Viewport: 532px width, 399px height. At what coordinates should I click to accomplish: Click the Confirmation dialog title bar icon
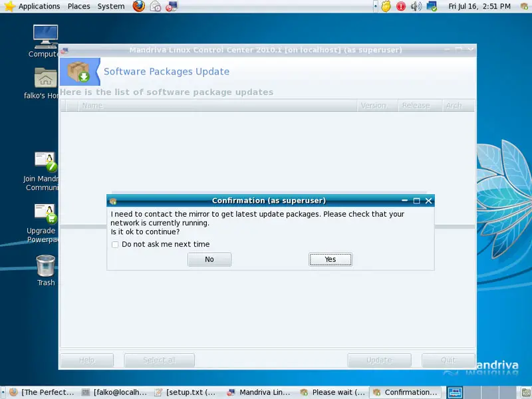[113, 201]
